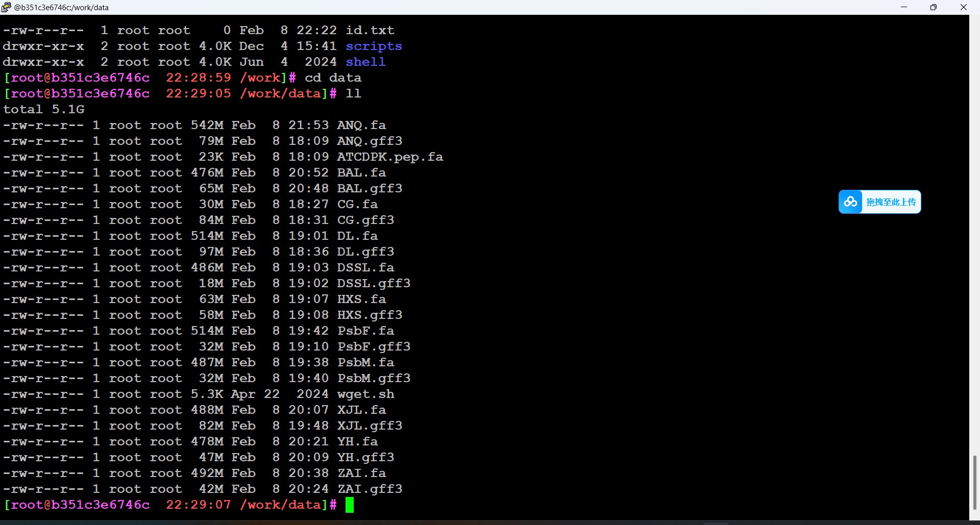Image resolution: width=980 pixels, height=525 pixels.
Task: Click the blue directory name scripts
Action: 374,46
